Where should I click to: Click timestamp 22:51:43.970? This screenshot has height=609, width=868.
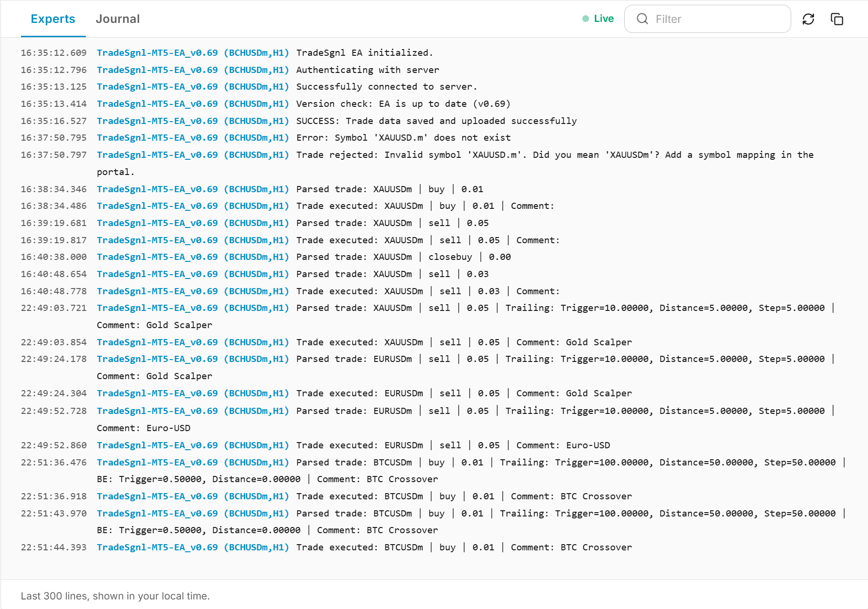(54, 514)
